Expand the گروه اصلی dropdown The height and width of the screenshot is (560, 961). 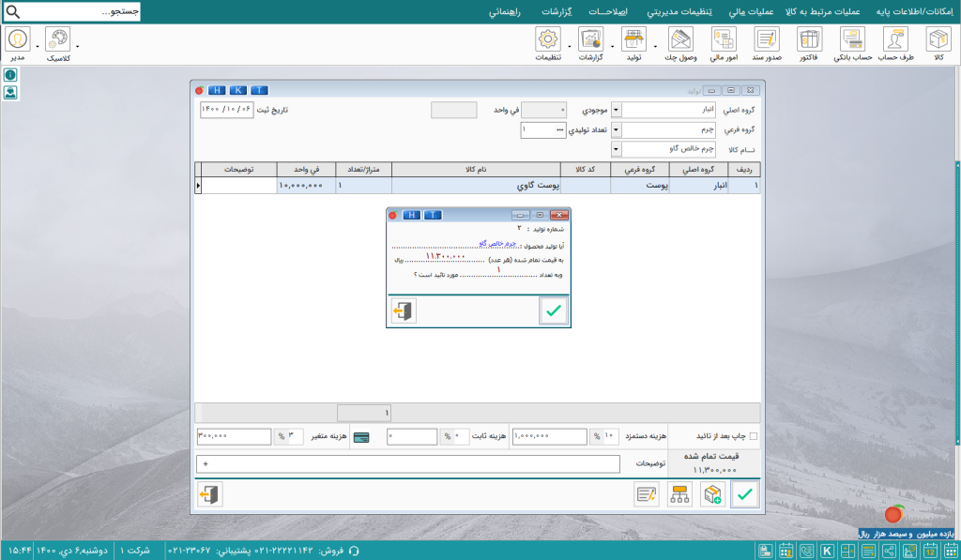(616, 111)
